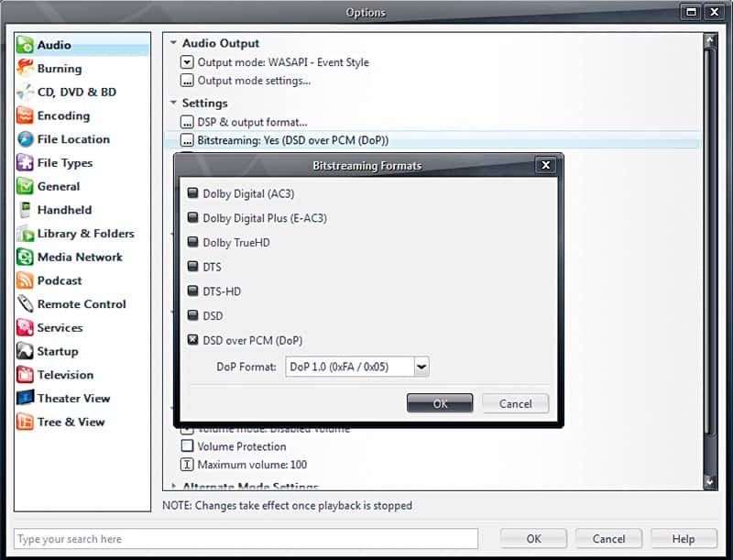This screenshot has width=733, height=560.
Task: Open DSP & output format ellipsis icon
Action: click(x=187, y=122)
